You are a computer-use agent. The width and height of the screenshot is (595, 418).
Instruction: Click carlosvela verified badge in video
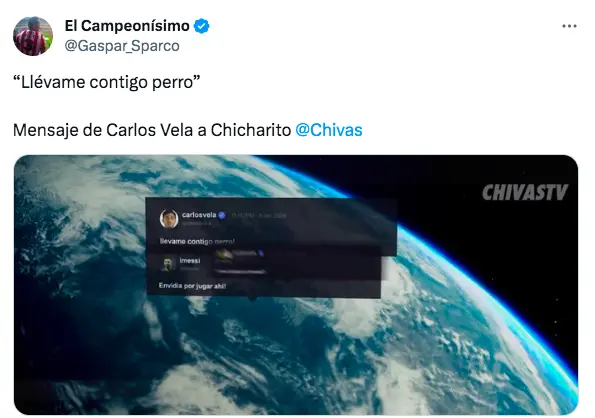[x=221, y=215]
